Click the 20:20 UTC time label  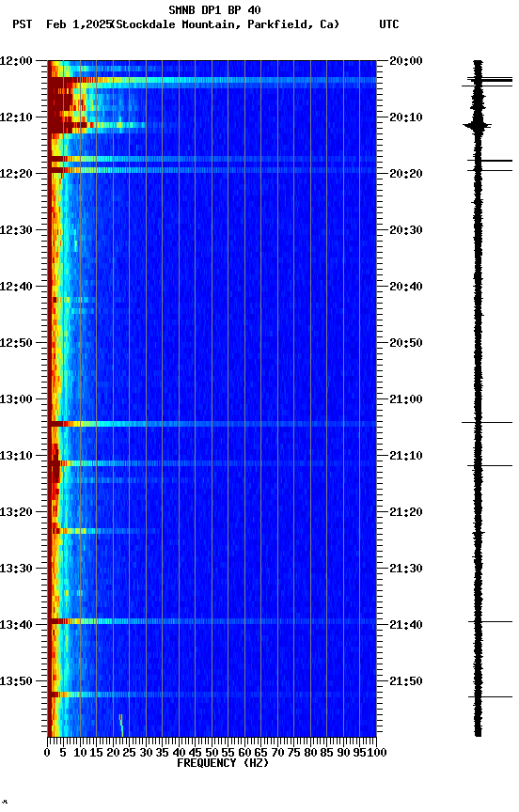pyautogui.click(x=406, y=174)
